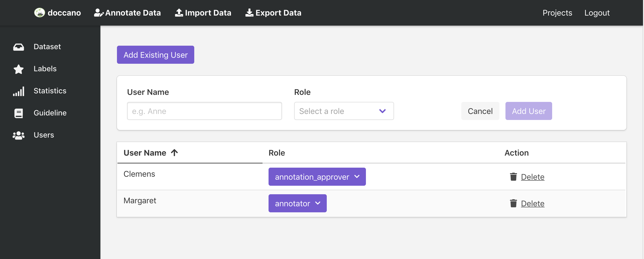The image size is (644, 259).
Task: Click the trash icon in Clemens row
Action: pos(513,177)
